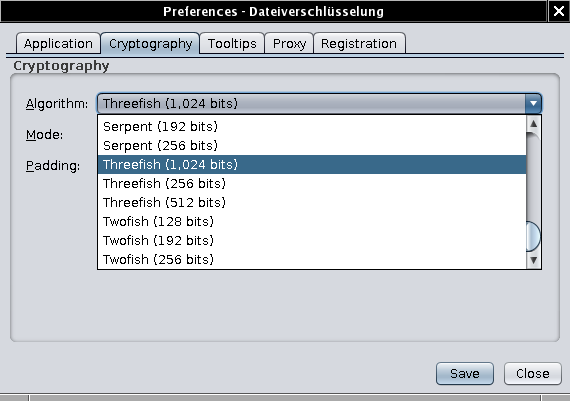Choose Threefish (512 bits) algorithm
This screenshot has height=401, width=570.
coord(312,202)
